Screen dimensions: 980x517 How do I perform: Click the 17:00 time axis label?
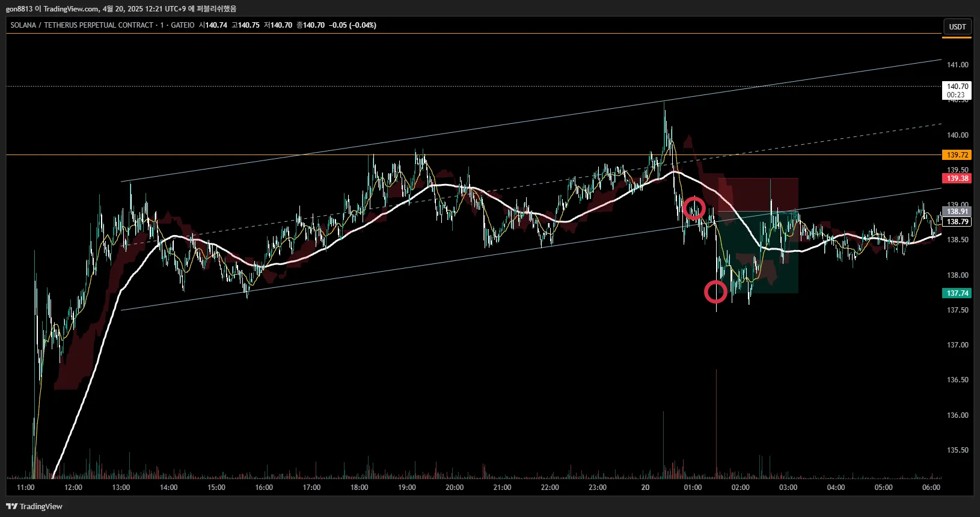[311, 488]
